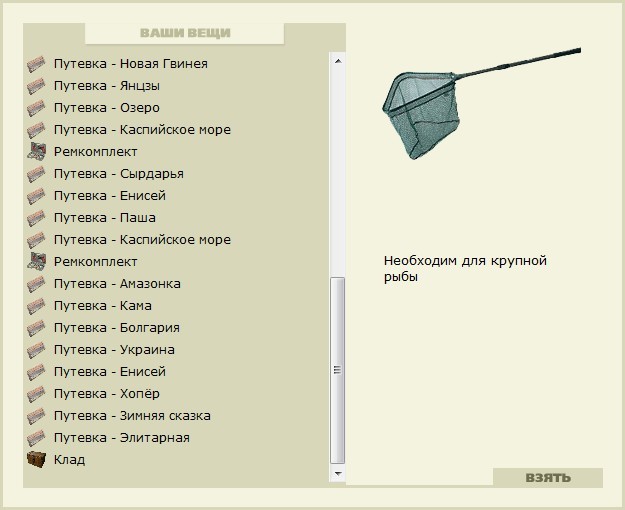Select the list entry Путевка - Янцзы
625x510 pixels.
click(107, 86)
